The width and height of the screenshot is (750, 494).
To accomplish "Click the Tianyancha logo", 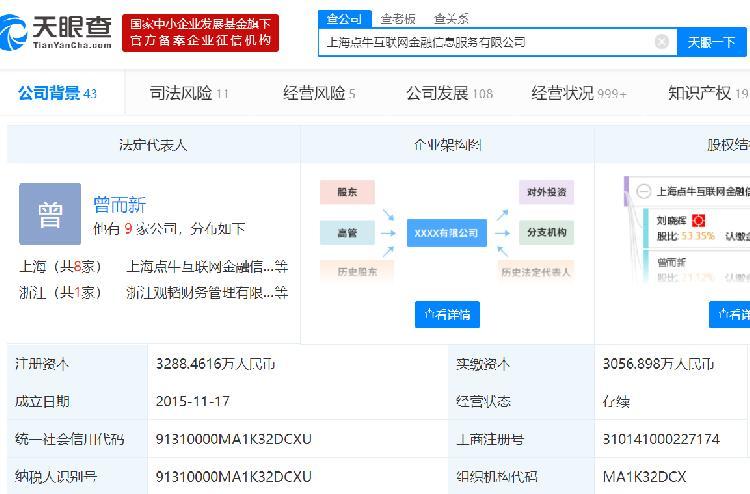I will pyautogui.click(x=55, y=32).
